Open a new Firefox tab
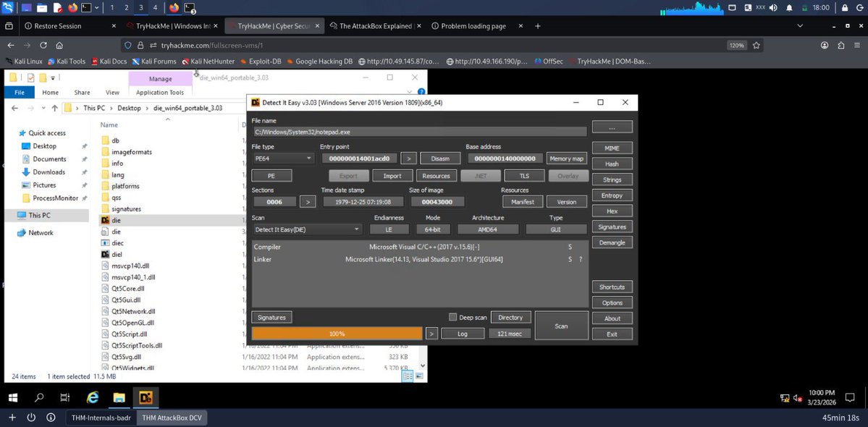The image size is (868, 427). tap(537, 26)
